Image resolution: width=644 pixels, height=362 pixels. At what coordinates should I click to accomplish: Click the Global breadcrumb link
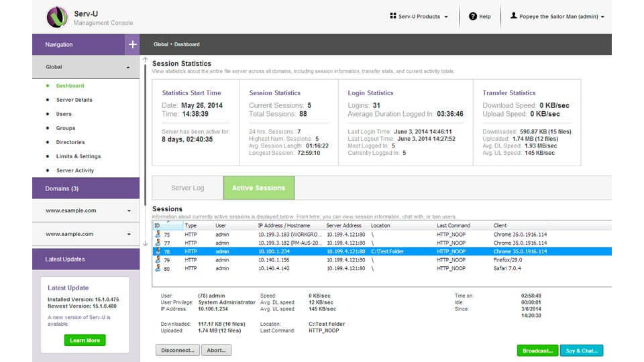click(160, 44)
